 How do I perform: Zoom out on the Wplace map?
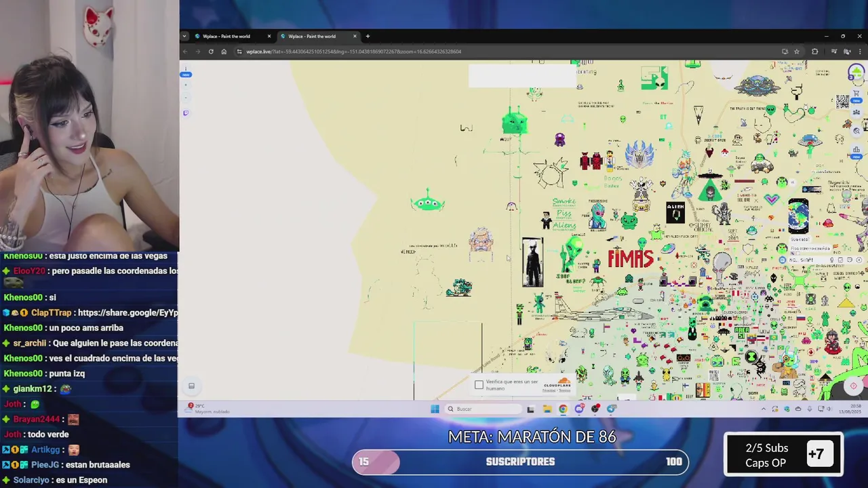pyautogui.click(x=186, y=97)
